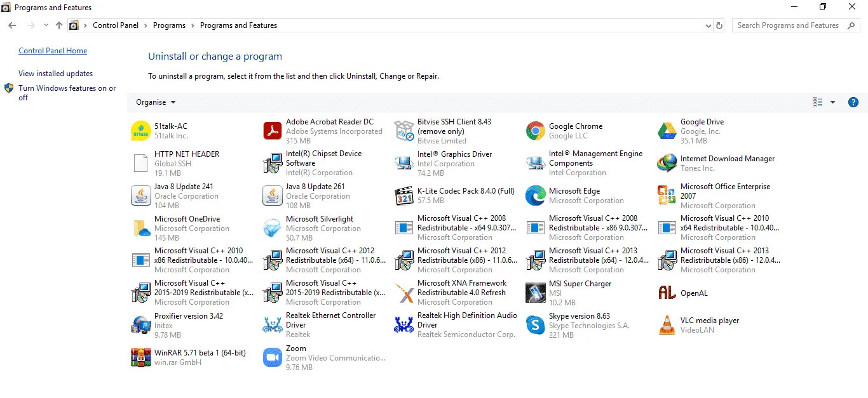Click the Microsoft OneDrive icon
Screen dimensions: 868x398
(140, 228)
